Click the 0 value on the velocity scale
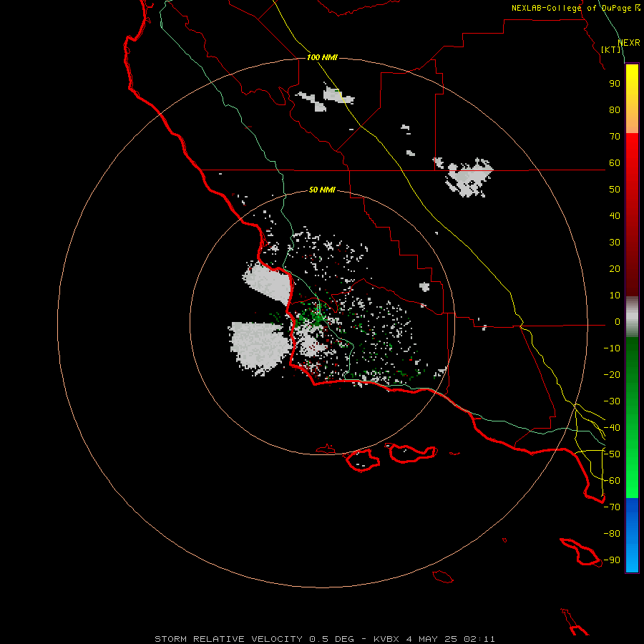Image resolution: width=644 pixels, height=644 pixels. pyautogui.click(x=618, y=322)
